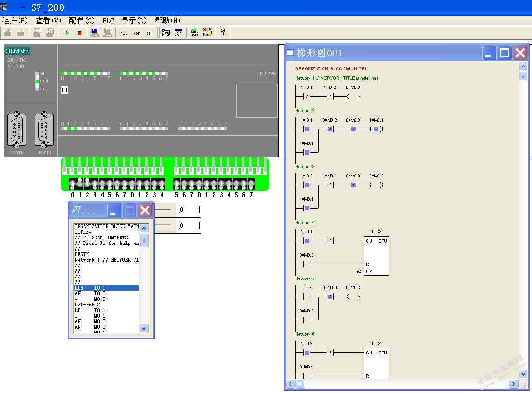Click the down arrow in the program code window scrollbar
This screenshot has width=532, height=393.
(144, 329)
